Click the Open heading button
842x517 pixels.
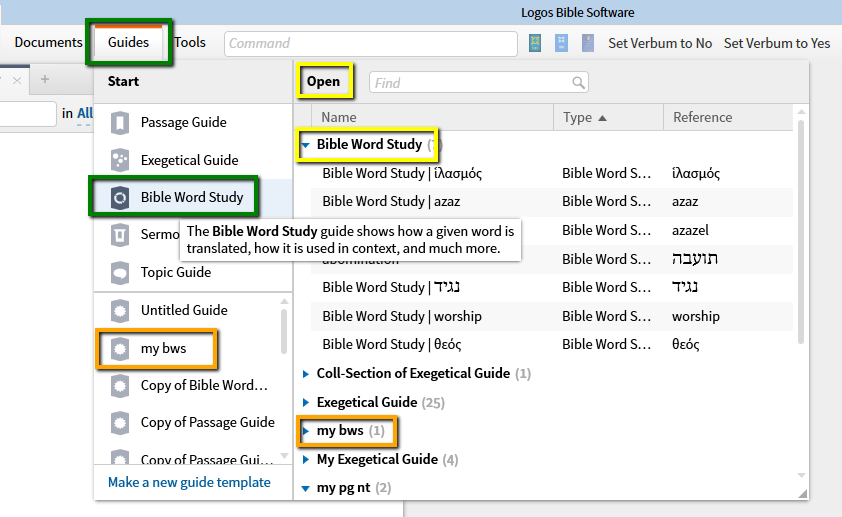[323, 82]
